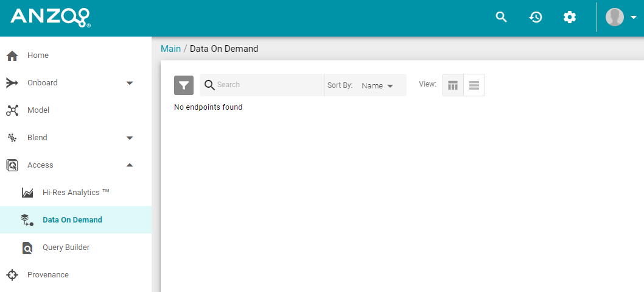Image resolution: width=644 pixels, height=292 pixels.
Task: Open the activity history clock icon
Action: 536,17
